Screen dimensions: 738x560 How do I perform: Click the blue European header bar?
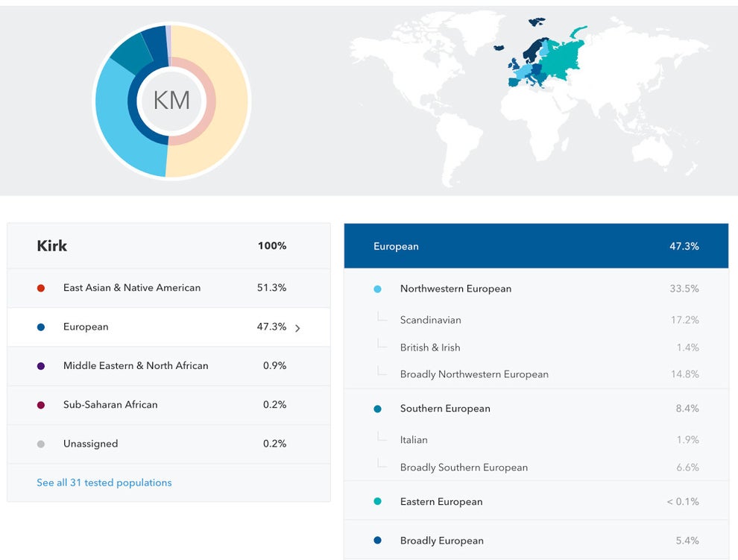[535, 246]
